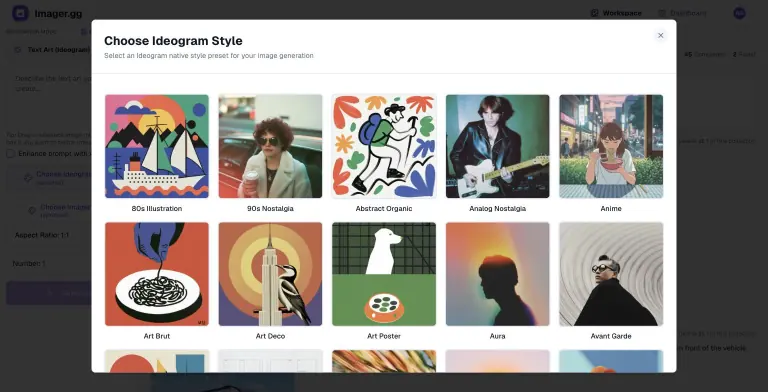Click the Abstract Organic label

tap(384, 209)
